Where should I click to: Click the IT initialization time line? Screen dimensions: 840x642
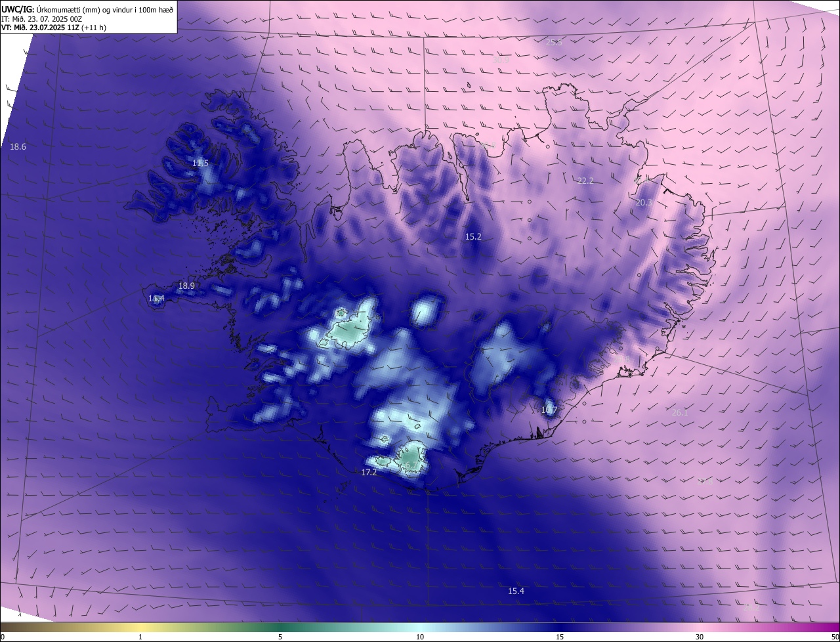point(41,19)
